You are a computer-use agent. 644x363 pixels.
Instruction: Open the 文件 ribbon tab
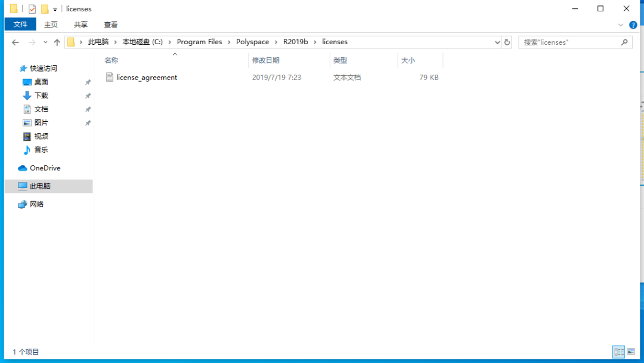(x=20, y=24)
